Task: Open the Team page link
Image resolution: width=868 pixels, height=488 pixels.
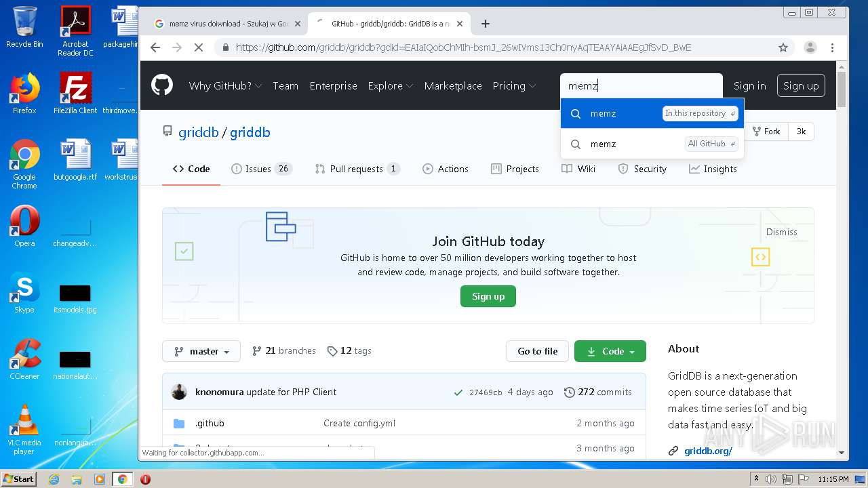Action: point(285,85)
